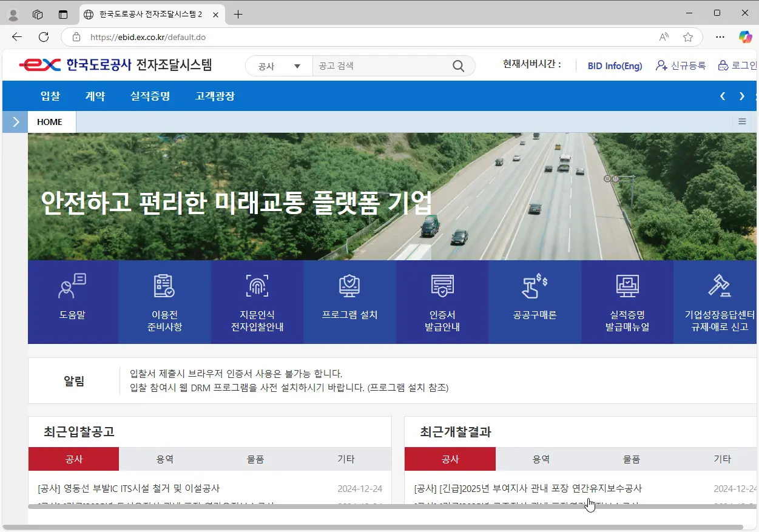Viewport: 759px width, 532px height.
Task: Open the 입찰 menu
Action: point(50,96)
